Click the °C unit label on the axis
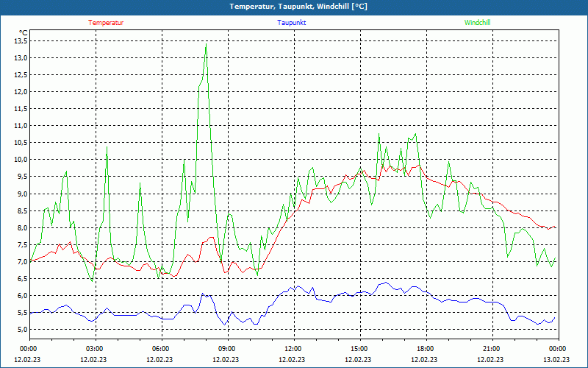 click(24, 33)
